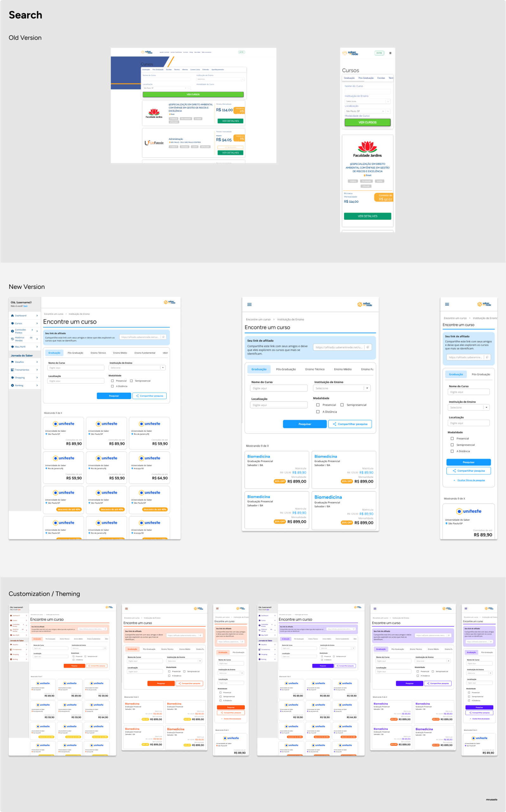
Task: Check A Distância checkbox in New Version mobile mockup
Action: tap(452, 451)
